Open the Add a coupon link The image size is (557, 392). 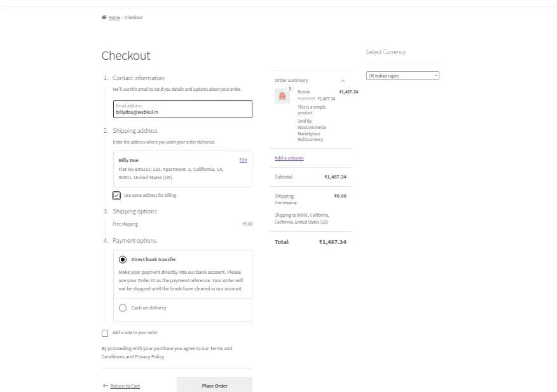point(289,158)
